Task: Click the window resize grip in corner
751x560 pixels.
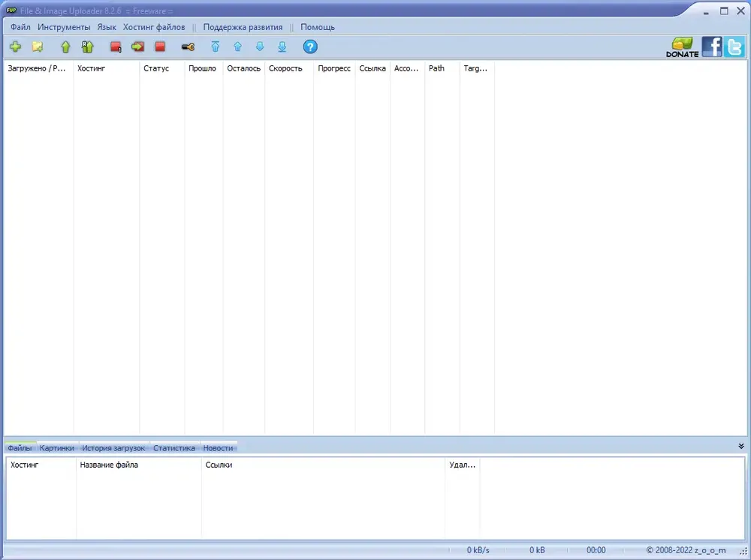Action: [x=743, y=552]
